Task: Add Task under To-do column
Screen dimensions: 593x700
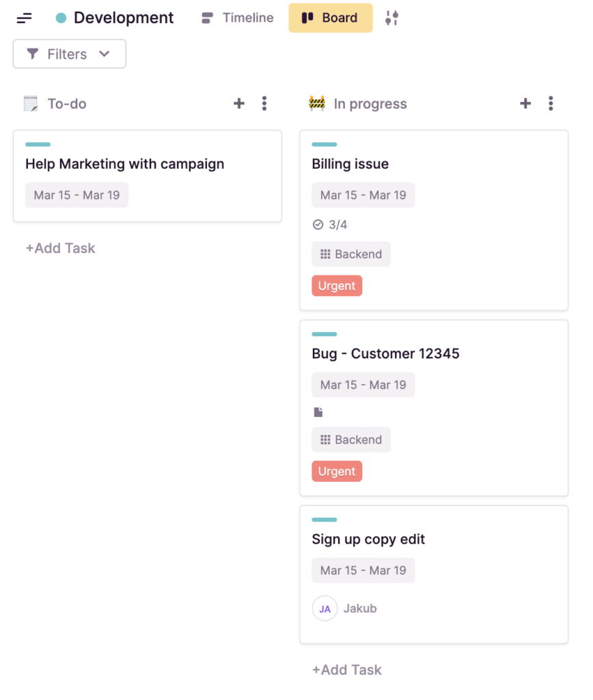Action: pyautogui.click(x=60, y=248)
